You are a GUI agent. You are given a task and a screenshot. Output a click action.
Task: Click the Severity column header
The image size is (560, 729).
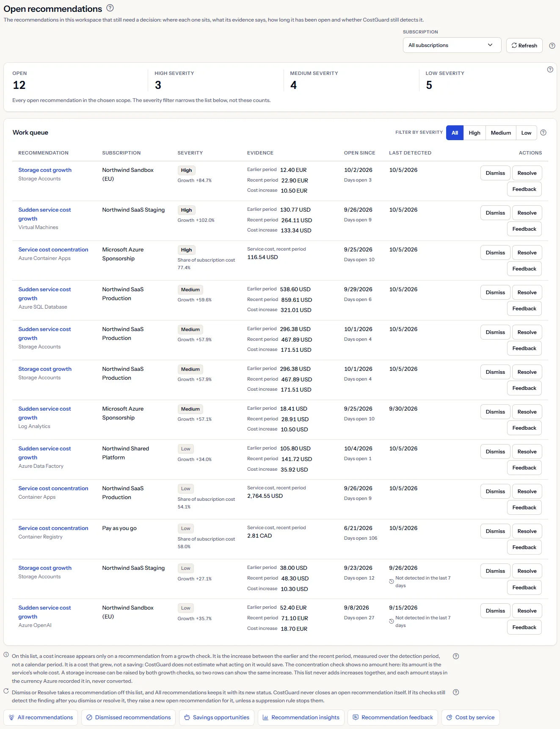(190, 153)
